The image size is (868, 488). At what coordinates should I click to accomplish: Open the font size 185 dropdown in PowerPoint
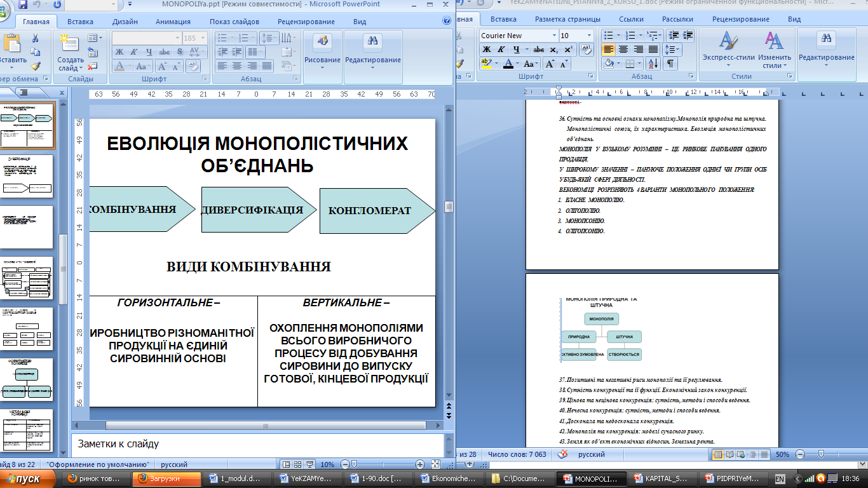(203, 38)
